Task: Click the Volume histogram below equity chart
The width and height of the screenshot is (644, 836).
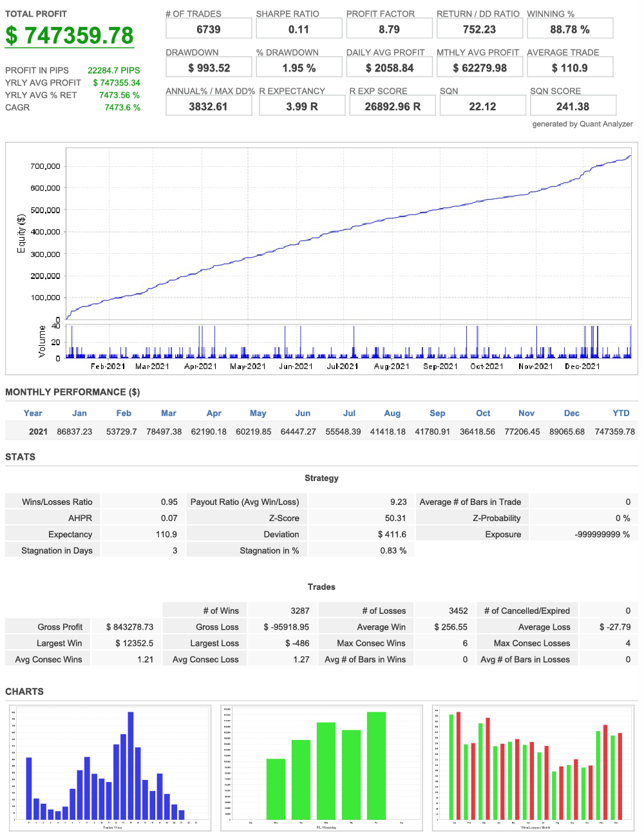Action: (x=348, y=343)
